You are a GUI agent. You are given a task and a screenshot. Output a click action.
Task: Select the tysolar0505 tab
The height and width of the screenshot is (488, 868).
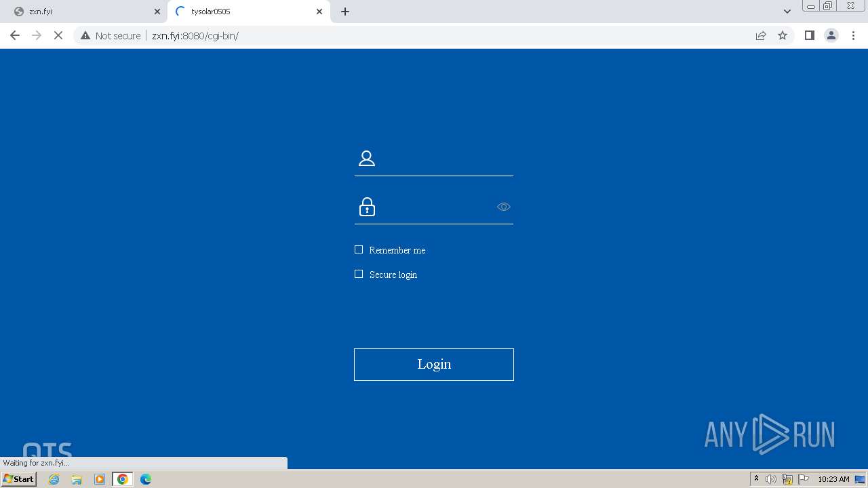tap(248, 12)
